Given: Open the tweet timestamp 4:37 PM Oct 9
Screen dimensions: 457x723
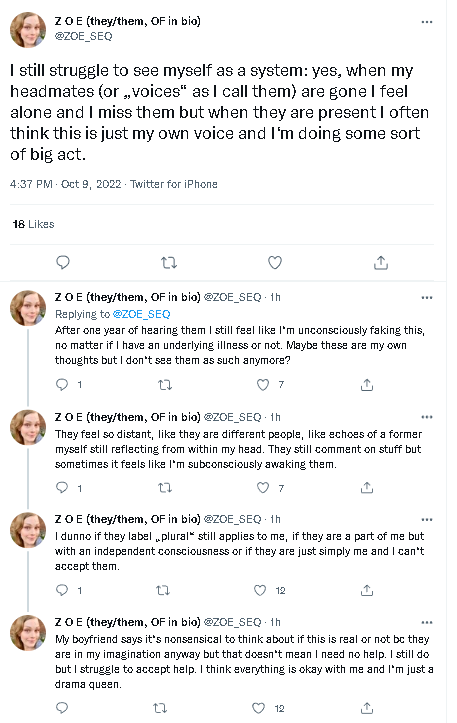Looking at the screenshot, I should (65, 184).
